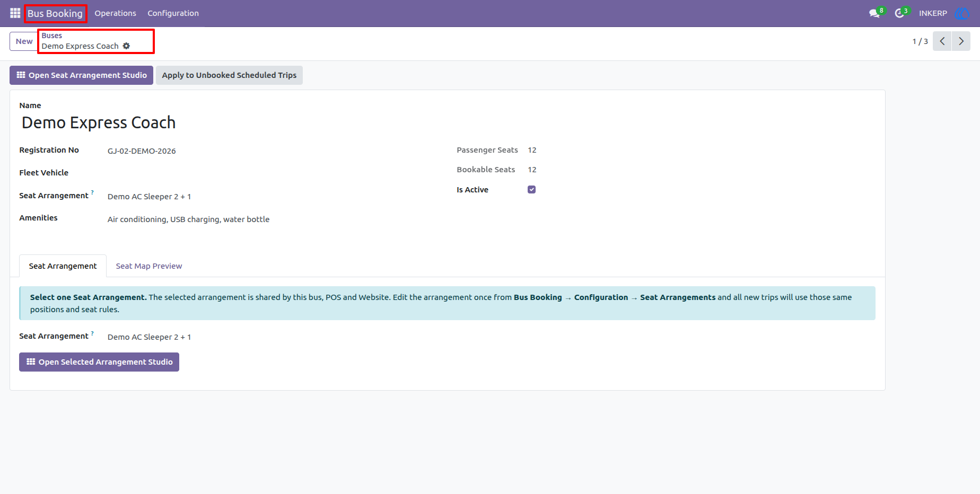Image resolution: width=980 pixels, height=494 pixels.
Task: Go back to the Buses breadcrumb
Action: [52, 36]
